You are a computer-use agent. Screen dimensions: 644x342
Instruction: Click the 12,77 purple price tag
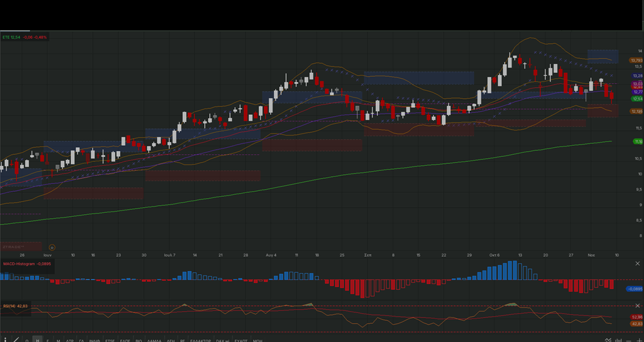coord(638,92)
